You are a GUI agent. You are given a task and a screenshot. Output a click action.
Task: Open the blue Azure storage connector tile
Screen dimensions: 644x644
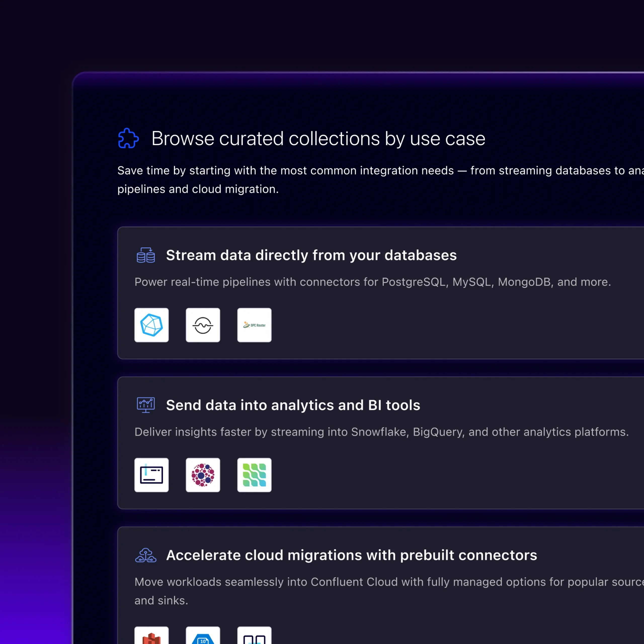(203, 635)
